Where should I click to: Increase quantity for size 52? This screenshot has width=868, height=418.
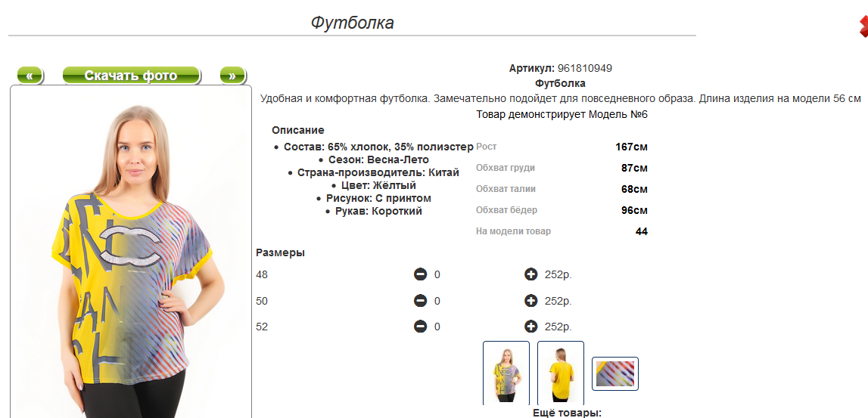click(531, 327)
